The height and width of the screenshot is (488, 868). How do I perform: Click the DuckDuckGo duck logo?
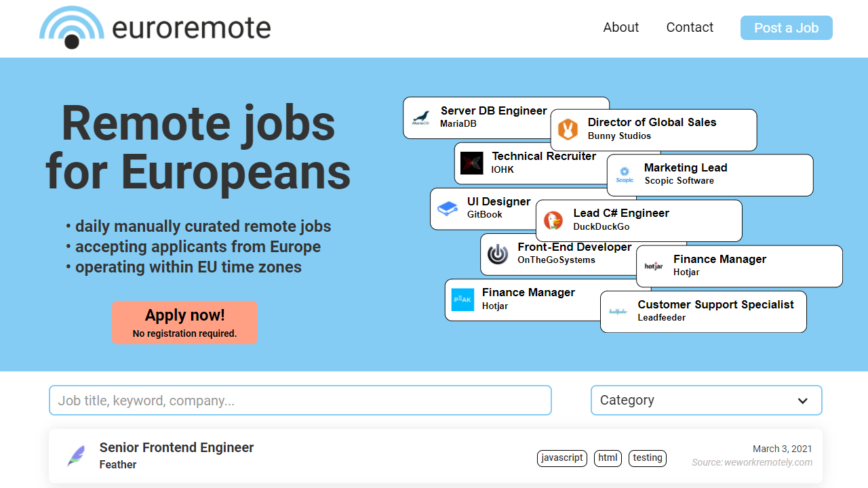(x=553, y=220)
